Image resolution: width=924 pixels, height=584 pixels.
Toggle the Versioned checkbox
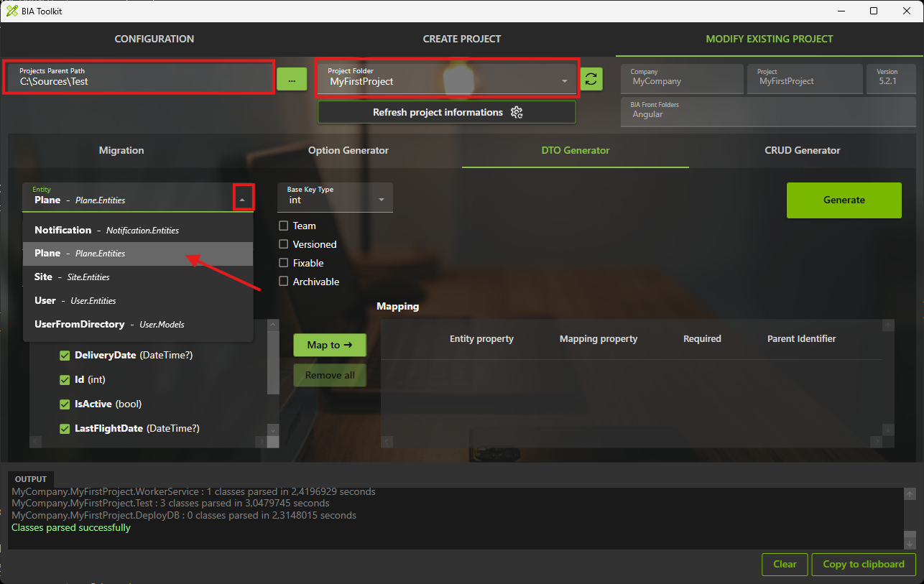[284, 244]
